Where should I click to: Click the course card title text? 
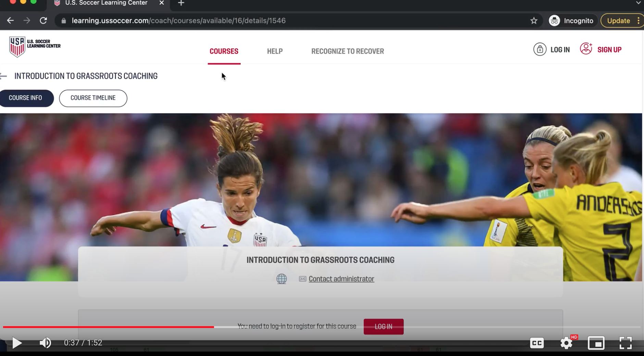point(320,260)
